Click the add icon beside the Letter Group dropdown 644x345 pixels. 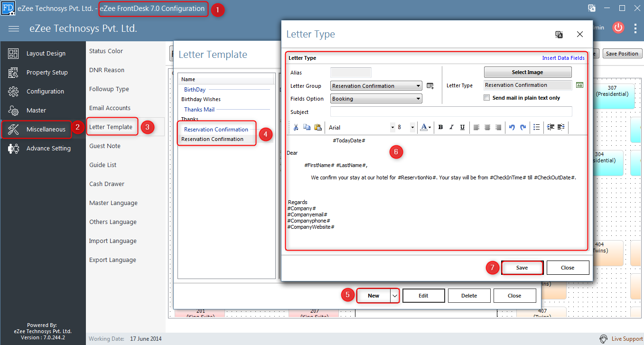(430, 86)
